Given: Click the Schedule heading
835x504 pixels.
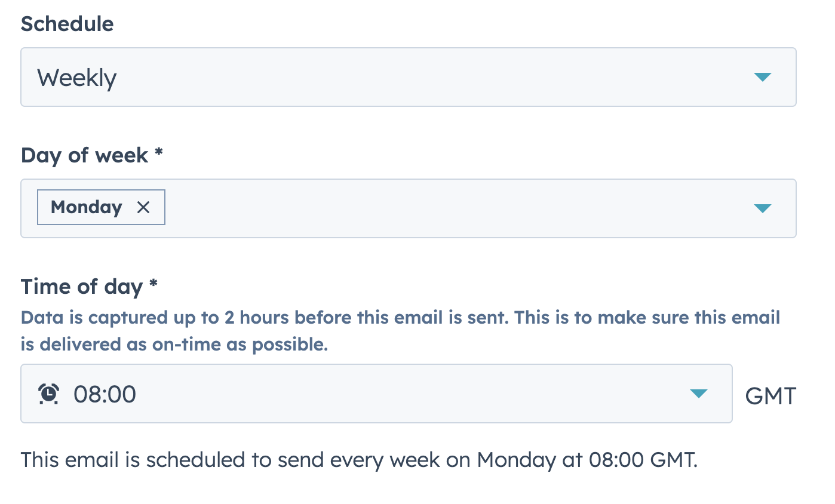Looking at the screenshot, I should pyautogui.click(x=67, y=24).
